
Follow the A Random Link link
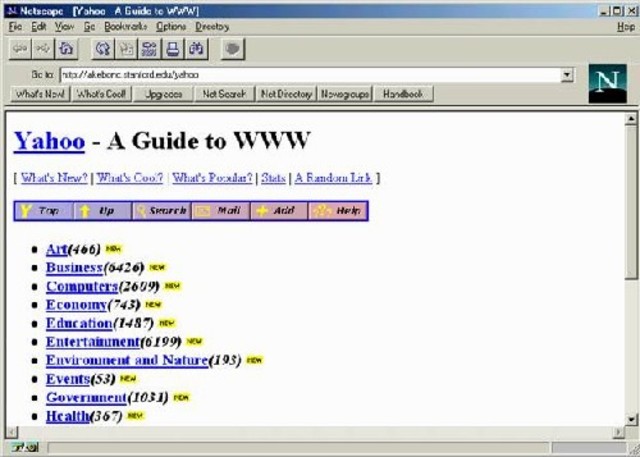(x=333, y=178)
